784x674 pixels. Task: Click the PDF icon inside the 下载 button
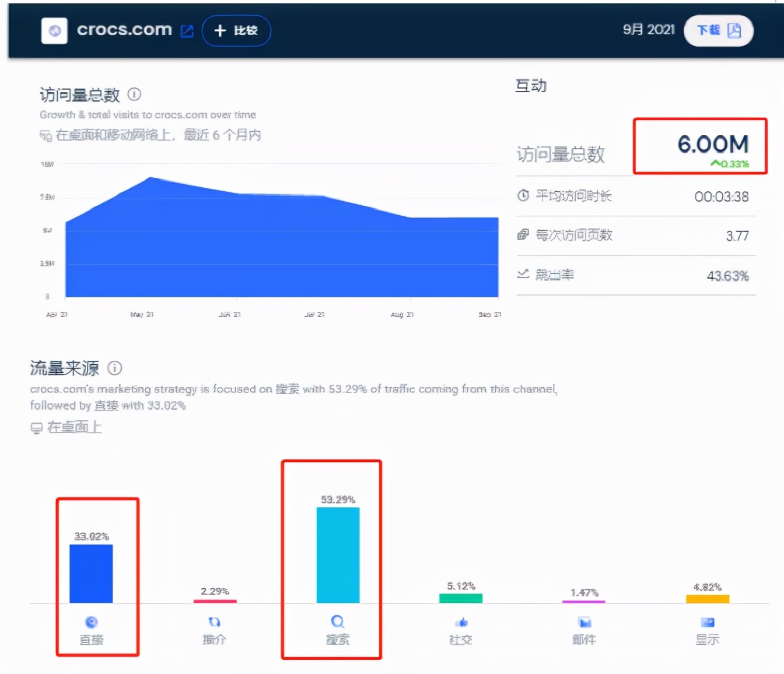[x=735, y=30]
